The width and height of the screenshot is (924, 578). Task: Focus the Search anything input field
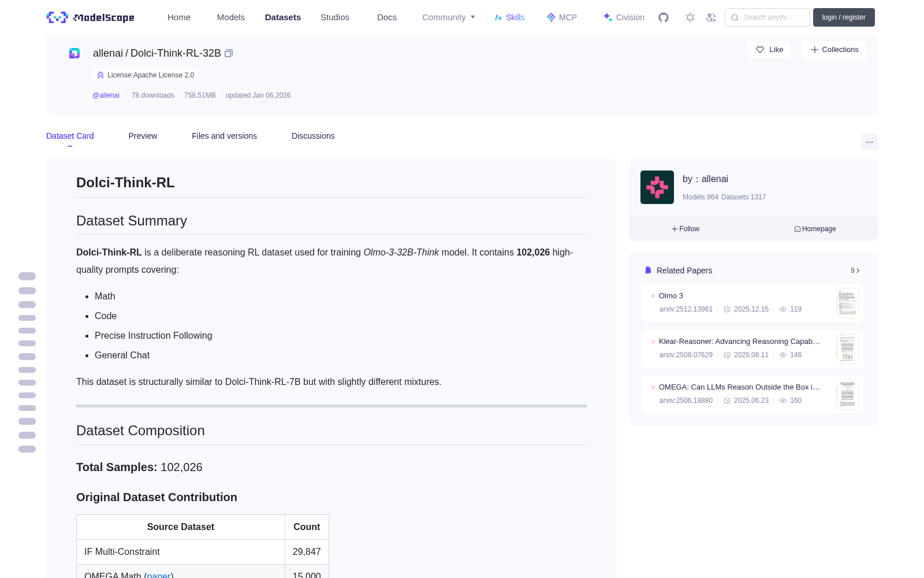coord(767,17)
